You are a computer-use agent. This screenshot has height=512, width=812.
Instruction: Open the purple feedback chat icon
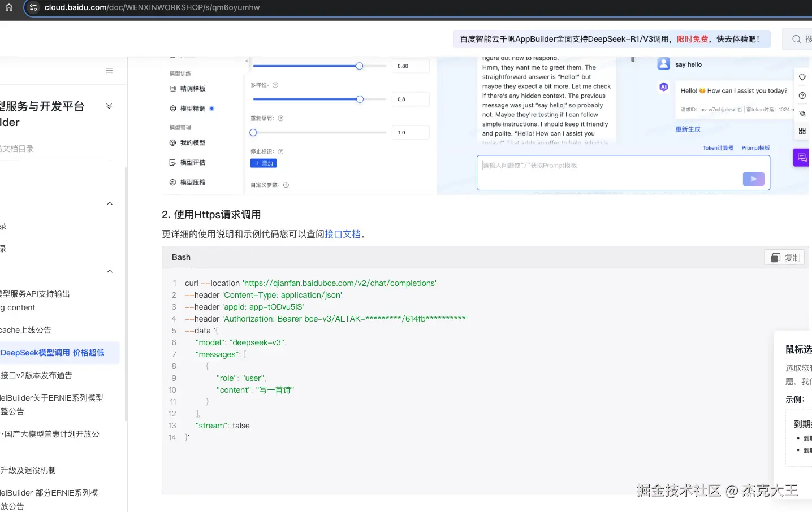pos(802,157)
